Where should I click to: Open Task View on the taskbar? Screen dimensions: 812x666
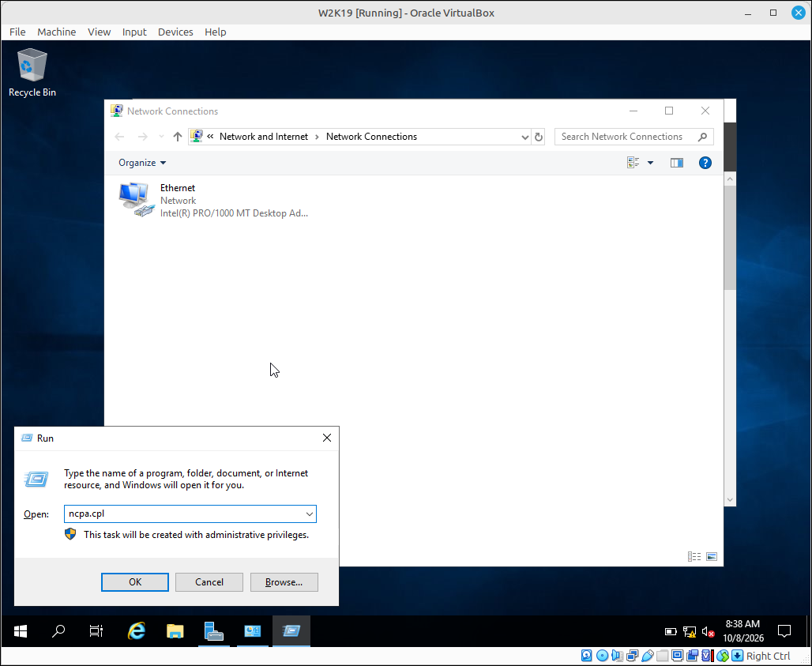click(96, 630)
